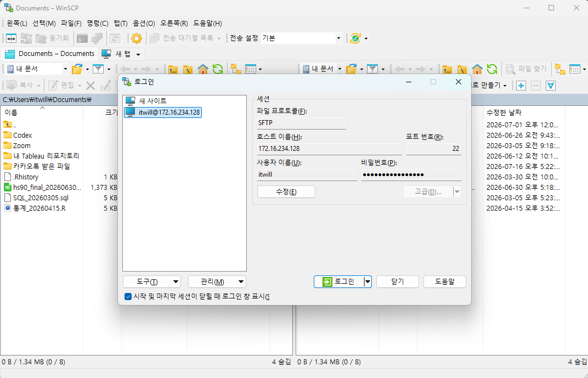Click the 포트 번호 field showing 22

(x=434, y=149)
